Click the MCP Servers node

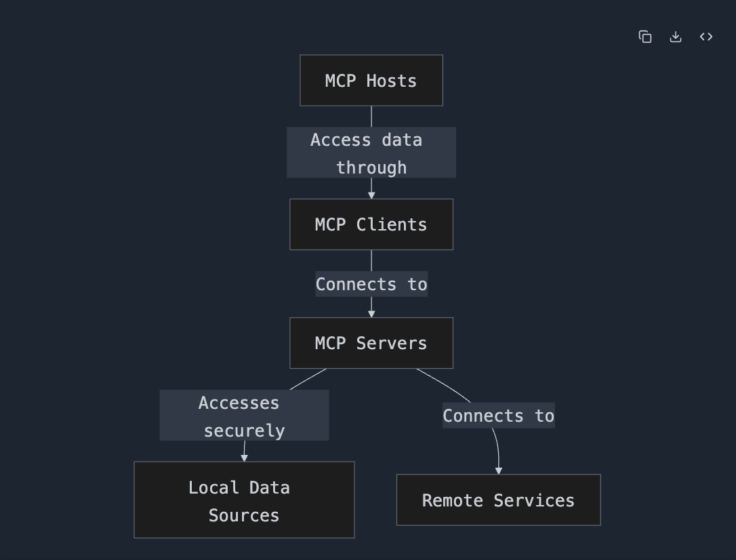(x=371, y=343)
